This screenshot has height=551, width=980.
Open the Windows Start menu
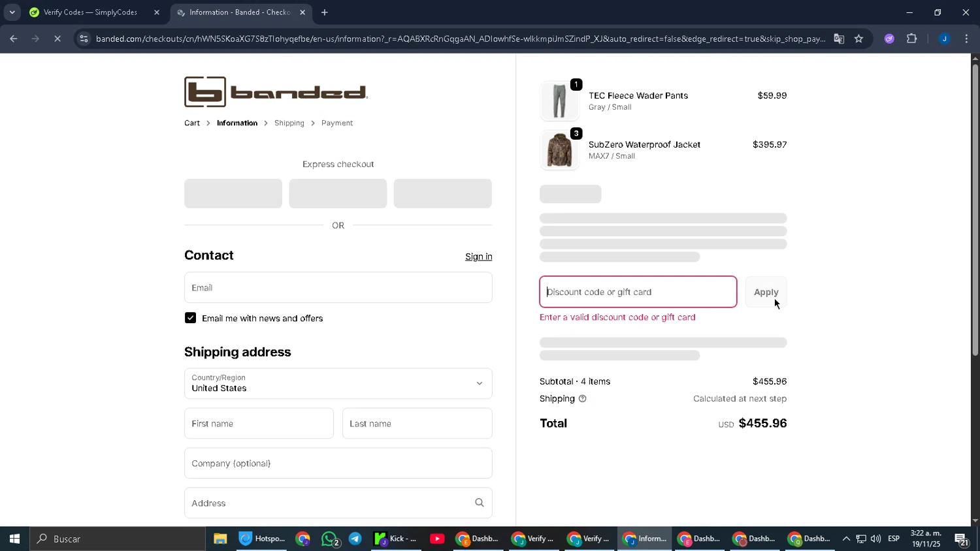pos(14,539)
